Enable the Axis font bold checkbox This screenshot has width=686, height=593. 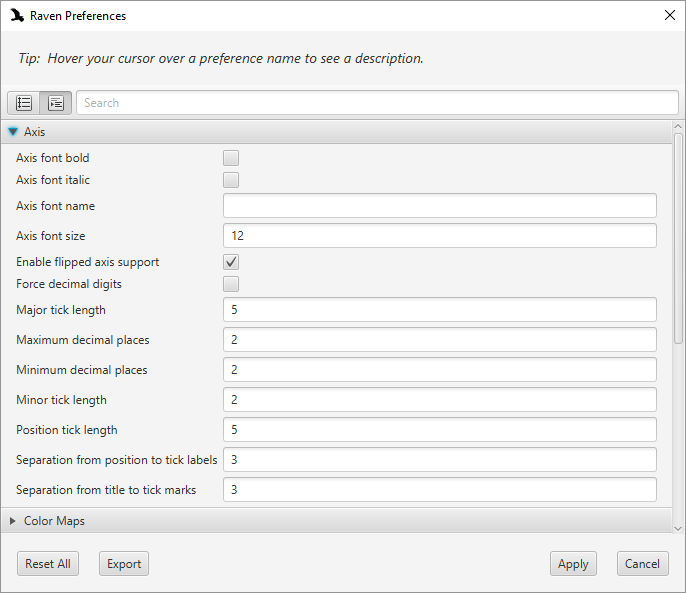point(231,158)
